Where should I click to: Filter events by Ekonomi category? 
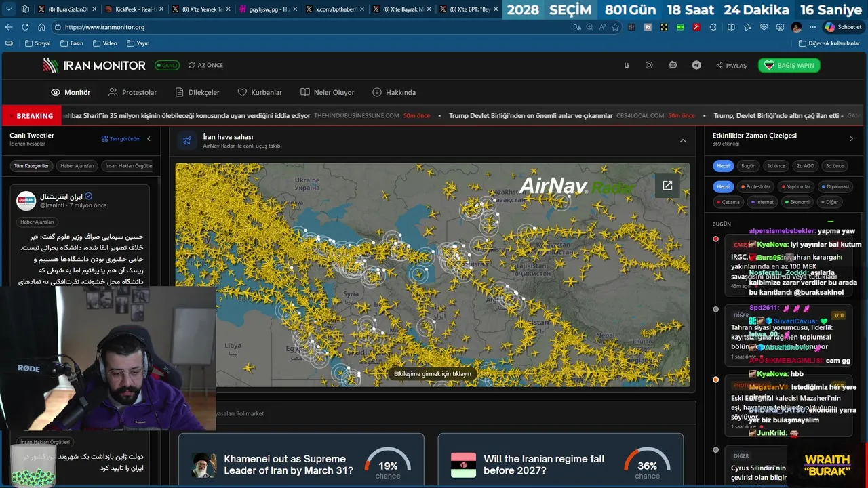click(x=797, y=202)
